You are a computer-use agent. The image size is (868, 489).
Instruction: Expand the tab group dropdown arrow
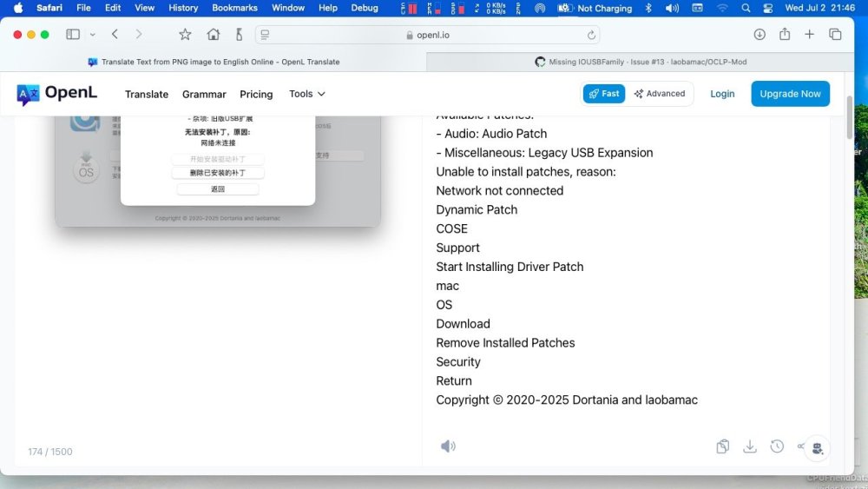93,35
